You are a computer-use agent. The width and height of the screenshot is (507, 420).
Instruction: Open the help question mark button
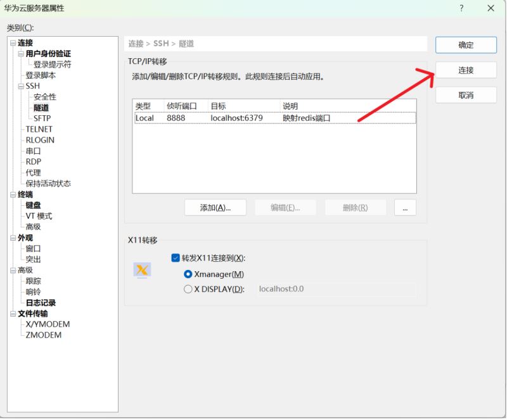tap(461, 8)
